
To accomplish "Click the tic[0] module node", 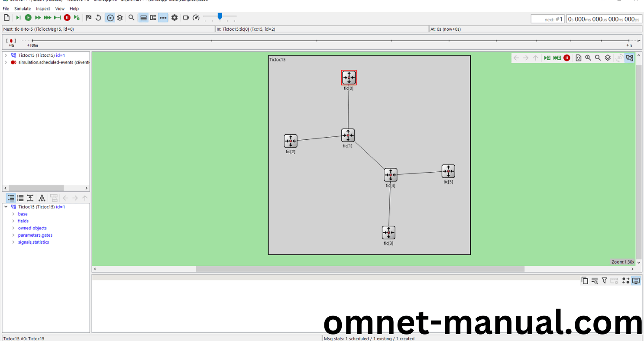I will (349, 77).
